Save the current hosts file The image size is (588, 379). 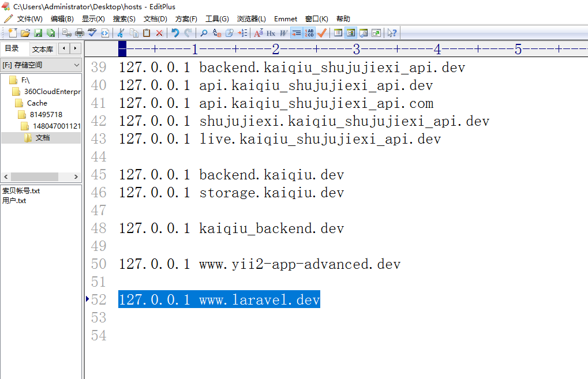[x=38, y=33]
